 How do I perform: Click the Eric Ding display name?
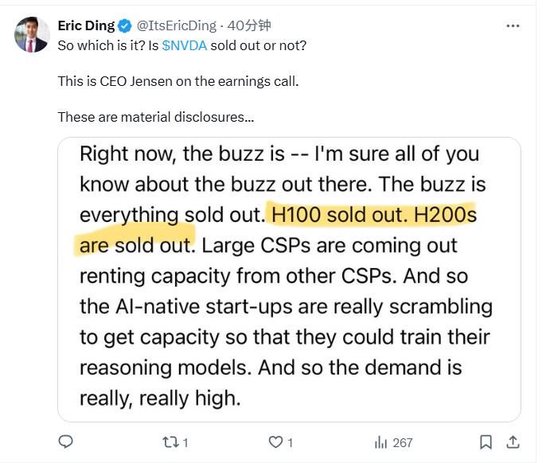(x=86, y=26)
